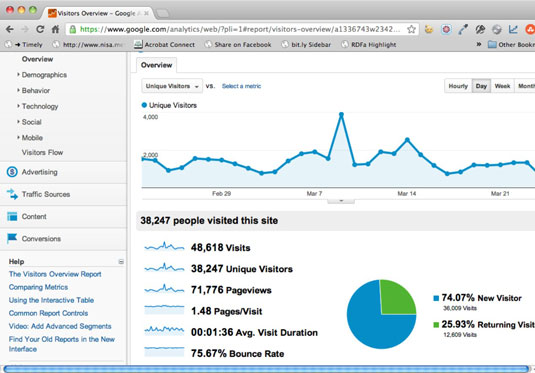This screenshot has height=373, width=535.
Task: Open the RDFa Highlight bookmark
Action: tap(369, 44)
